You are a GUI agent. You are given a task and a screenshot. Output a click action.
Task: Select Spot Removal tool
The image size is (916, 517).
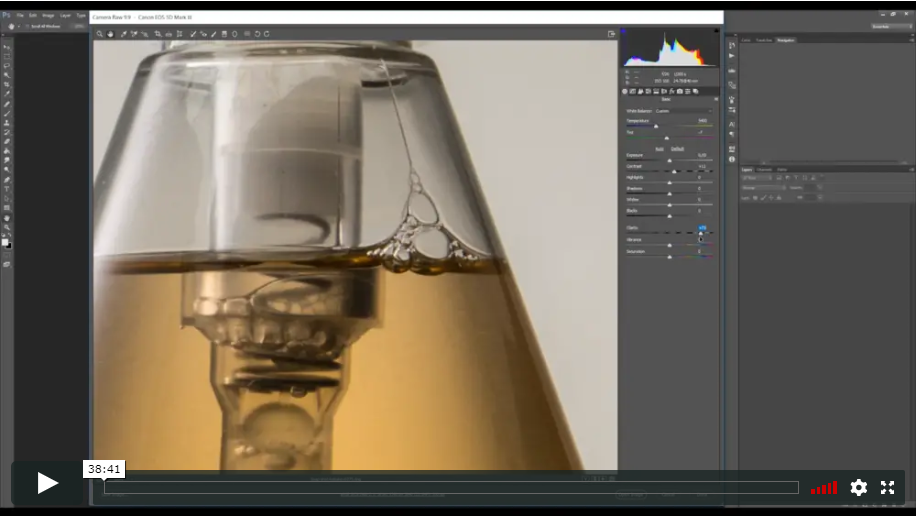(193, 34)
